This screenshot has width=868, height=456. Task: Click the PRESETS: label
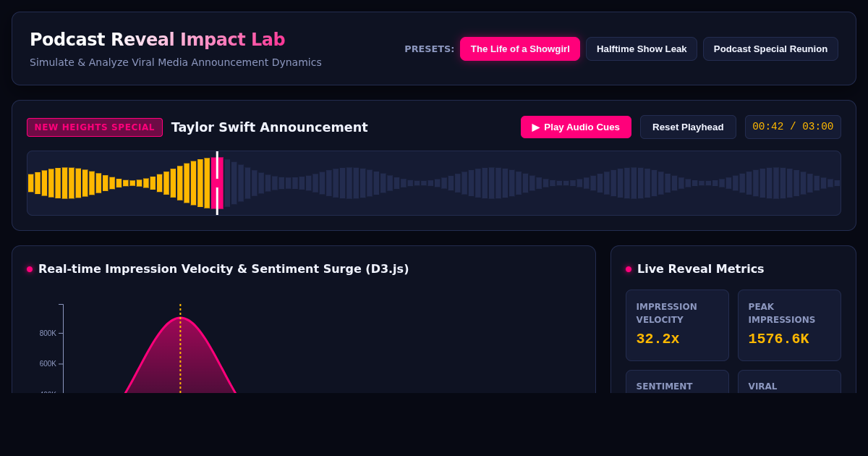(430, 48)
